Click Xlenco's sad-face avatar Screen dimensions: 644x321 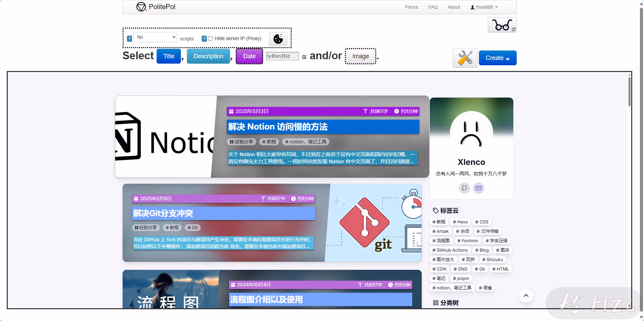471,132
